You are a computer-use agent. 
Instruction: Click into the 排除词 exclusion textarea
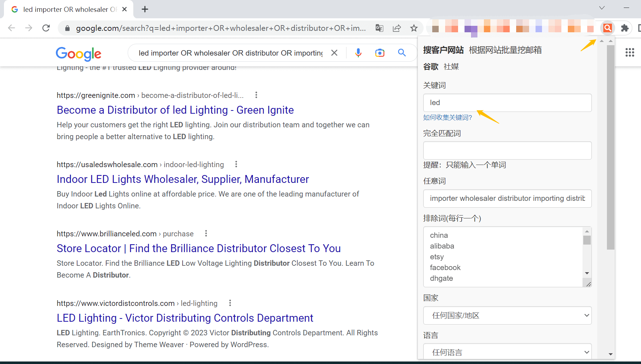504,257
